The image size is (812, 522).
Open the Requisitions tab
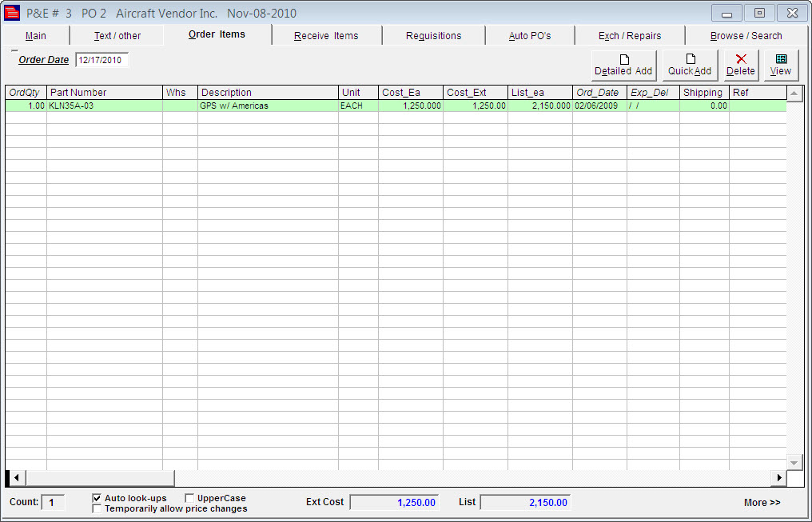(x=433, y=36)
